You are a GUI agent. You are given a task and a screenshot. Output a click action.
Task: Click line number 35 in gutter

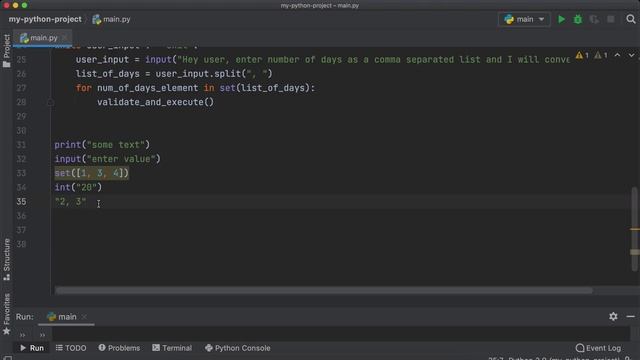point(21,202)
